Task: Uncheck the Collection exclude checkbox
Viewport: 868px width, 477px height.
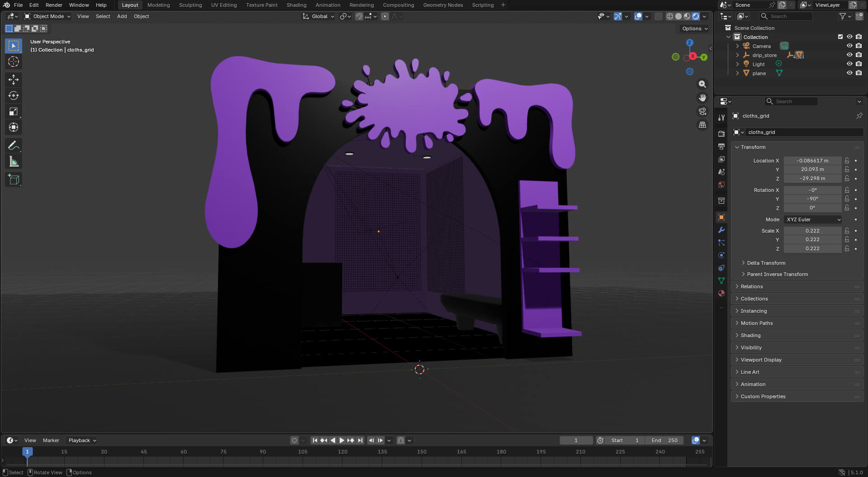Action: pyautogui.click(x=840, y=37)
